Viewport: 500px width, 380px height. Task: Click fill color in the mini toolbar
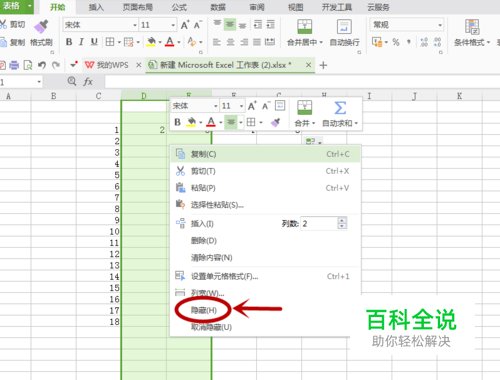click(191, 122)
